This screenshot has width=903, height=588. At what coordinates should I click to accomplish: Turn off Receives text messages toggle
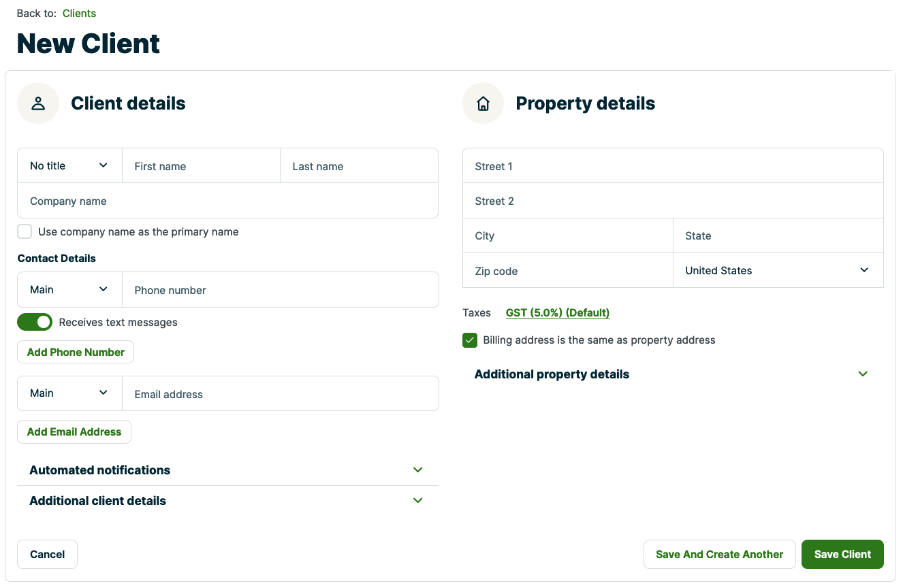click(35, 322)
